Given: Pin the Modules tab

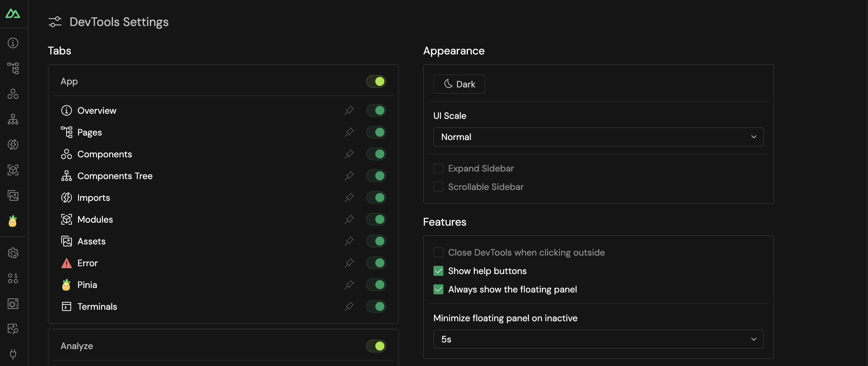Looking at the screenshot, I should coord(349,219).
